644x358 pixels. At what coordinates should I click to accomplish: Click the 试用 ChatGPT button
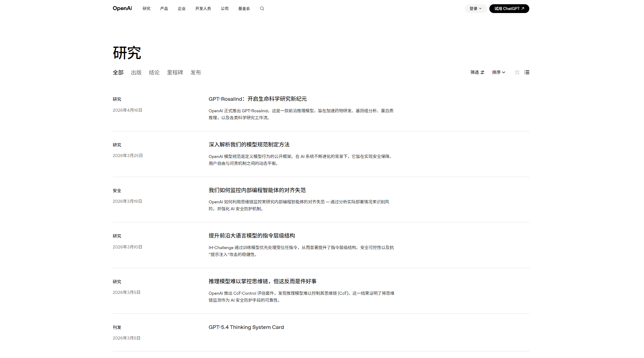click(x=509, y=8)
